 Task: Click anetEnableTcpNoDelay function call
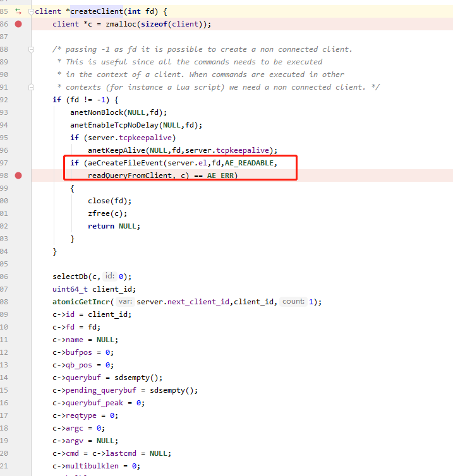[x=114, y=125]
